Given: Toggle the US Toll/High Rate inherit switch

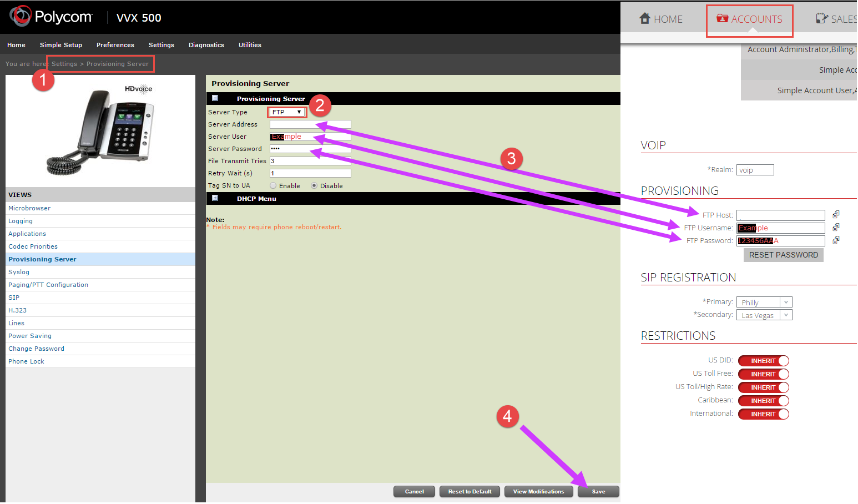Looking at the screenshot, I should (764, 387).
